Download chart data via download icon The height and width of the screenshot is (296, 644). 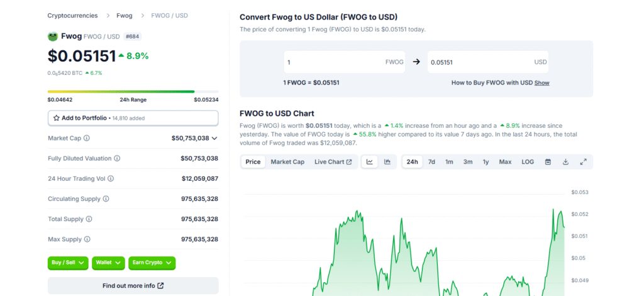pyautogui.click(x=565, y=162)
